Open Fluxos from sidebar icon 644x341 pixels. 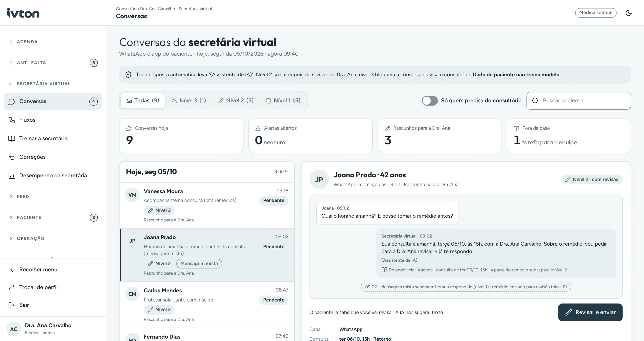point(12,120)
